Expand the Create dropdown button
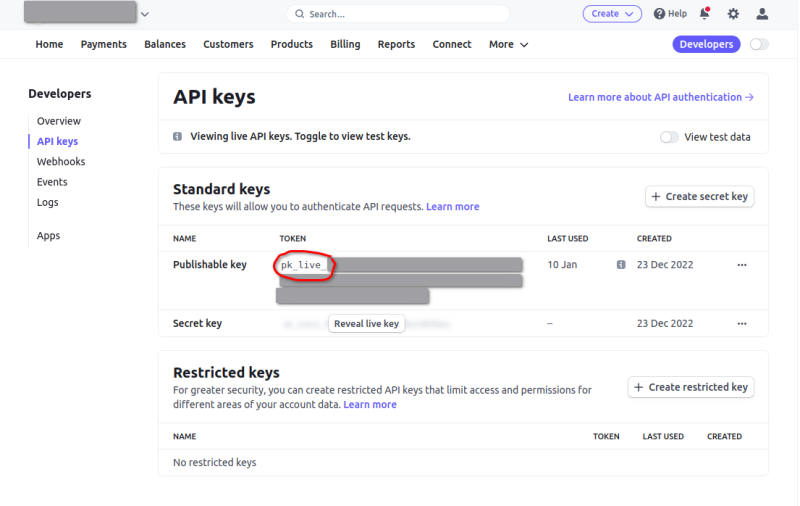This screenshot has width=800, height=506. click(x=612, y=14)
